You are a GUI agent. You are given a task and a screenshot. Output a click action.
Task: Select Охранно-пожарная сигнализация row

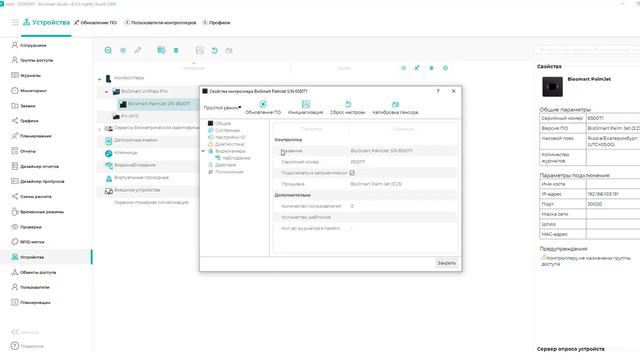point(151,202)
